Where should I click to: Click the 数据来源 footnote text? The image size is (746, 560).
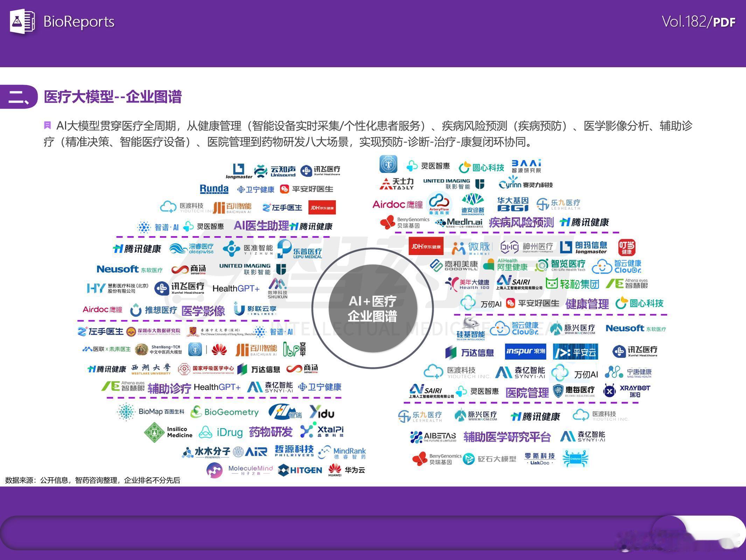92,480
